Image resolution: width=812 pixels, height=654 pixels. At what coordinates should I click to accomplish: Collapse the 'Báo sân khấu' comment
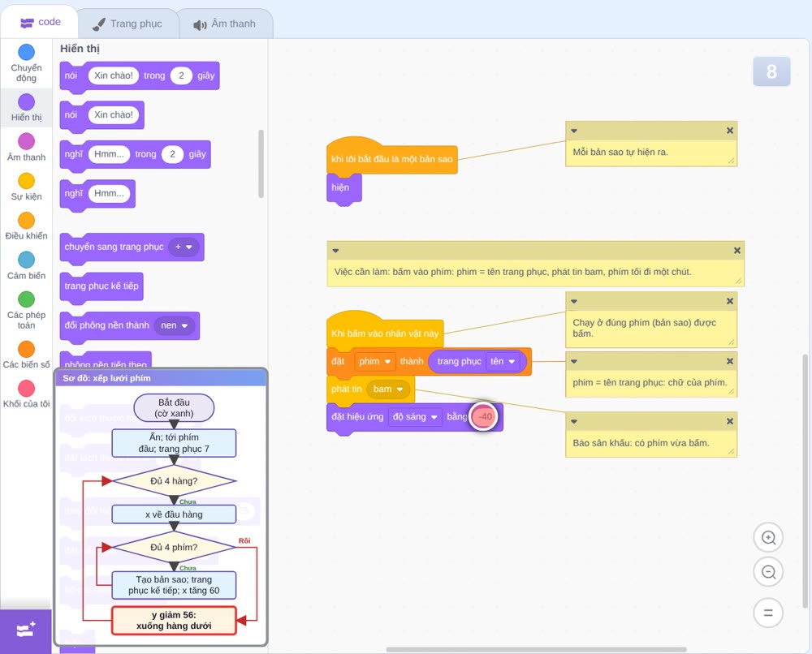coord(574,422)
